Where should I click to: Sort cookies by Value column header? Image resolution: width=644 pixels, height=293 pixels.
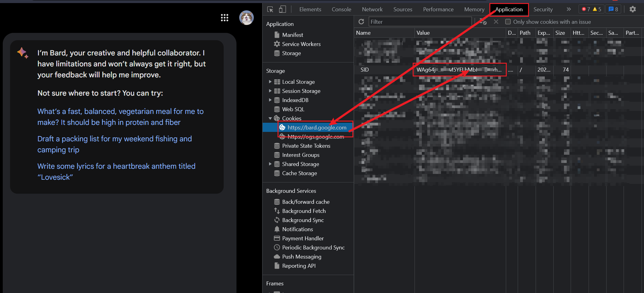point(460,33)
